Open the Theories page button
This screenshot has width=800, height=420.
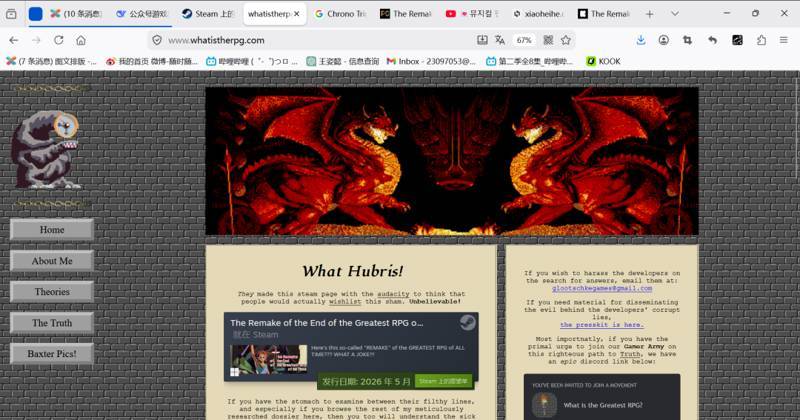click(x=52, y=292)
